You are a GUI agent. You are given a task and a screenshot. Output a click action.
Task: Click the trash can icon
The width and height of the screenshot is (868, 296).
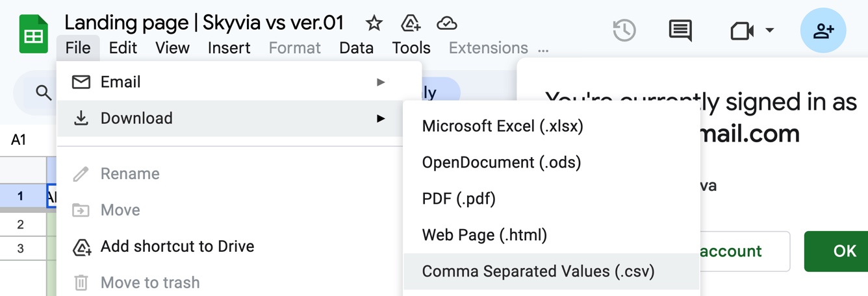click(x=81, y=282)
